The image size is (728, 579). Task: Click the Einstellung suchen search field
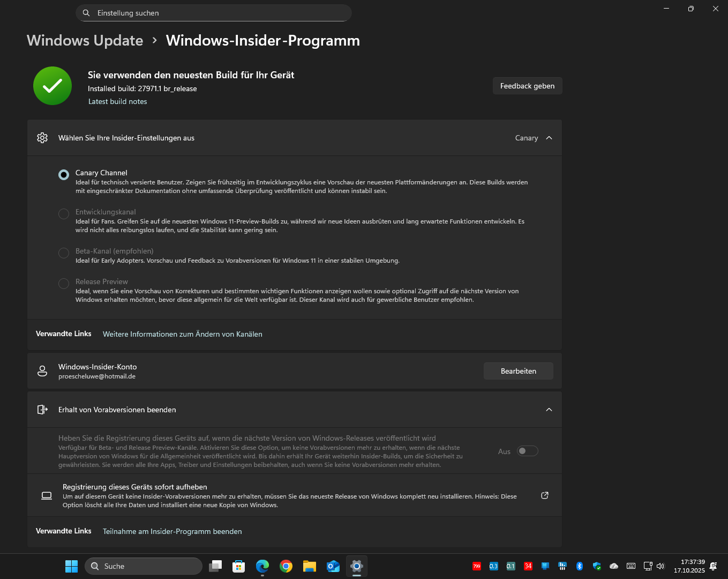pos(214,13)
